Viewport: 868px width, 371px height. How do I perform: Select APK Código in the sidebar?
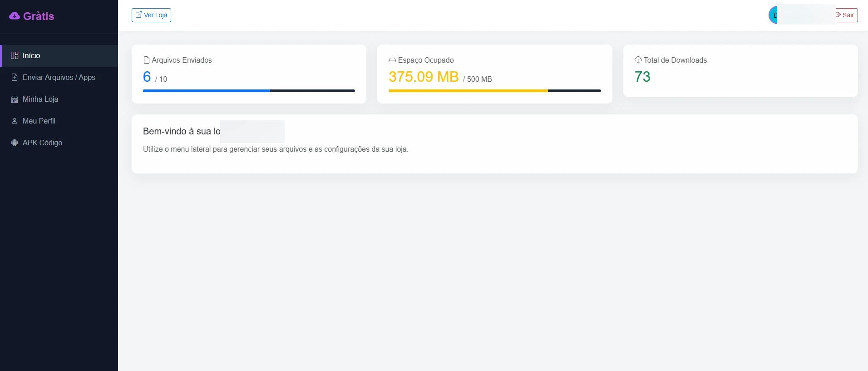coord(59,143)
